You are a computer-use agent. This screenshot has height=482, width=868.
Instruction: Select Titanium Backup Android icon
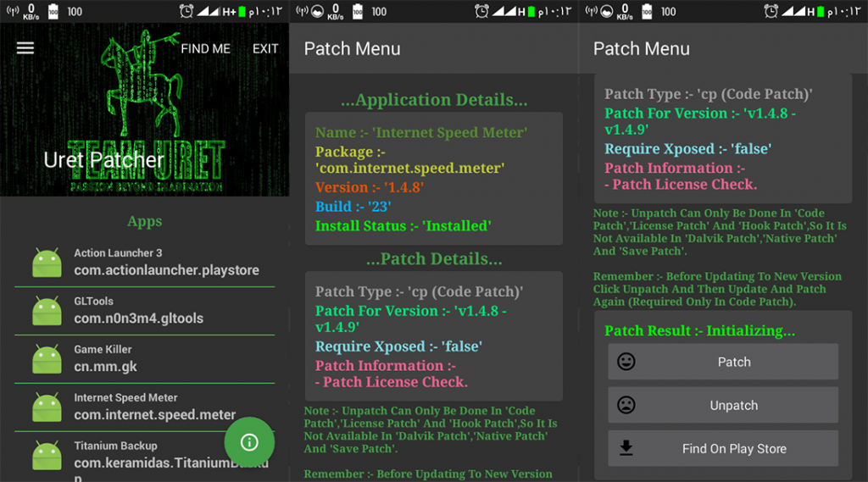click(47, 456)
